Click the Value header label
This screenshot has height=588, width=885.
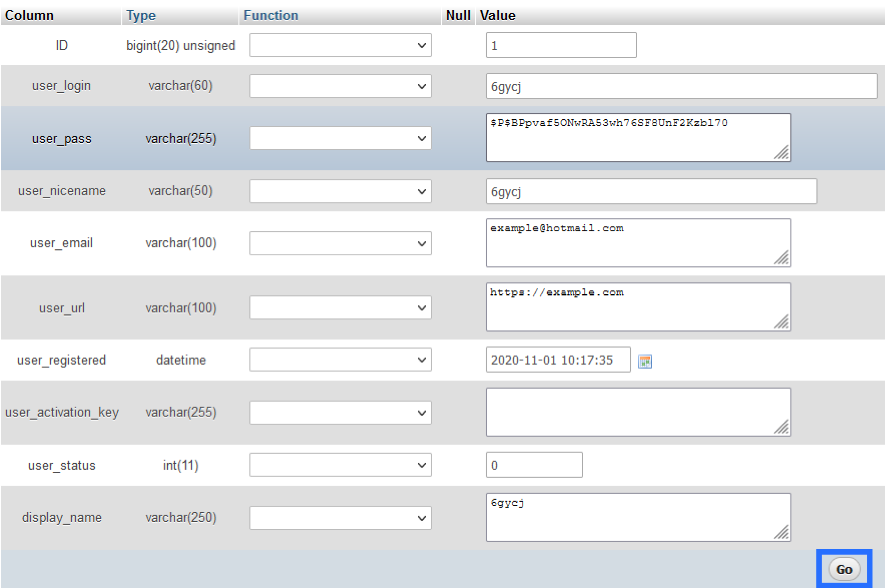pyautogui.click(x=497, y=15)
